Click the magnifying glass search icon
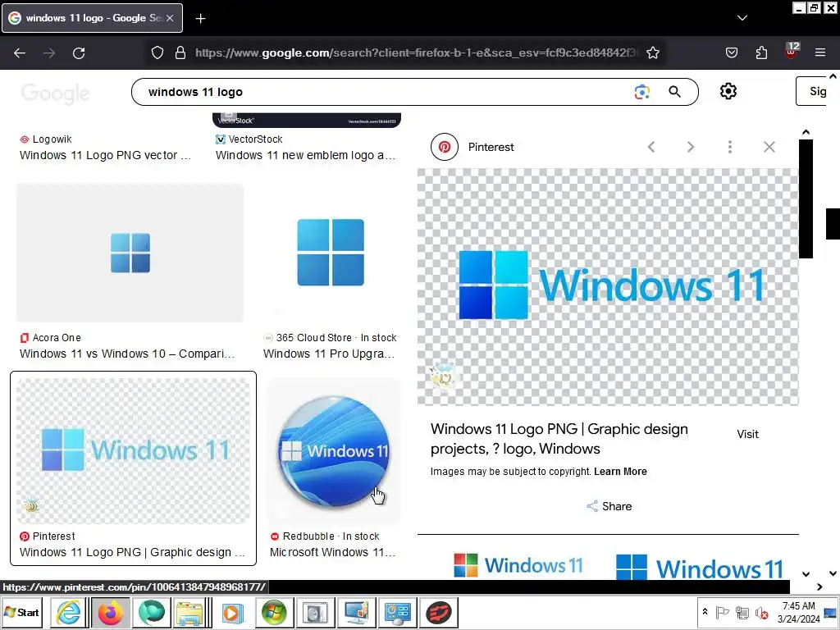The image size is (840, 630). (674, 92)
